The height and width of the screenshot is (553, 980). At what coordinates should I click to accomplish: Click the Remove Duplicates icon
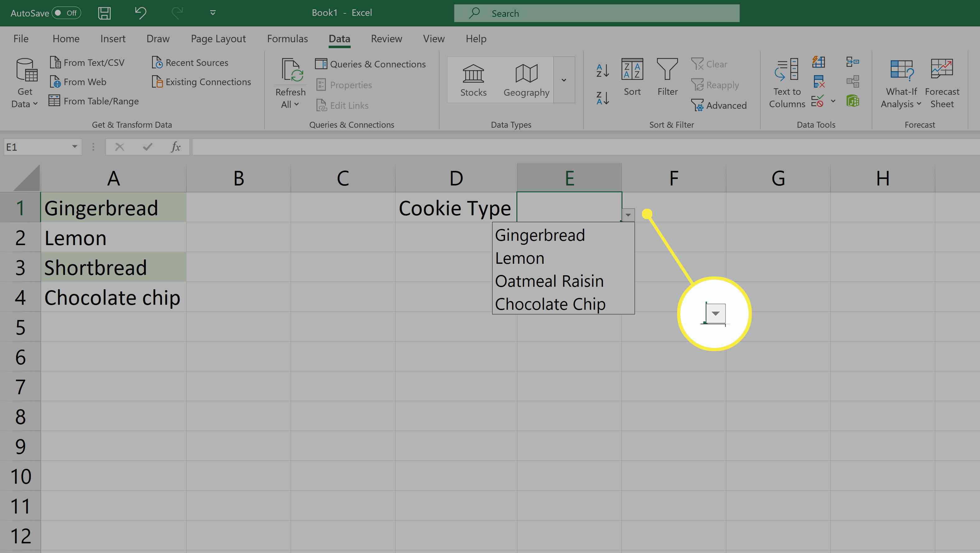pyautogui.click(x=818, y=82)
